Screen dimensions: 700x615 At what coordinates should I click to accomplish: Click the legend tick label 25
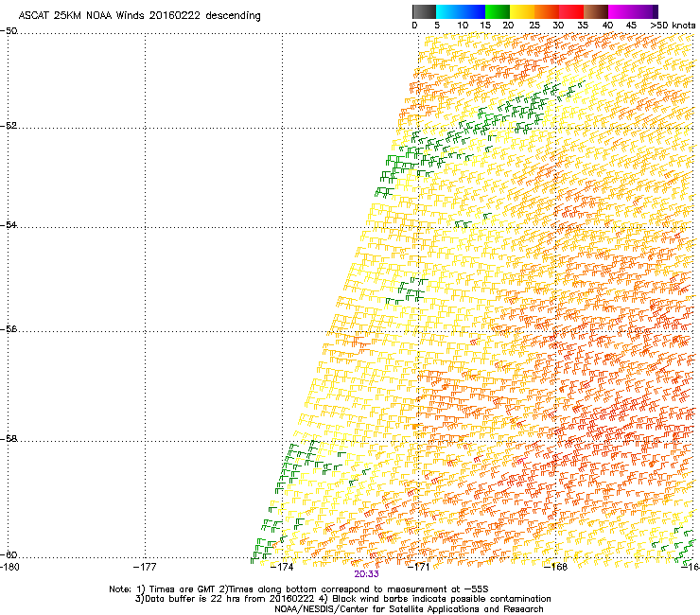(x=534, y=26)
